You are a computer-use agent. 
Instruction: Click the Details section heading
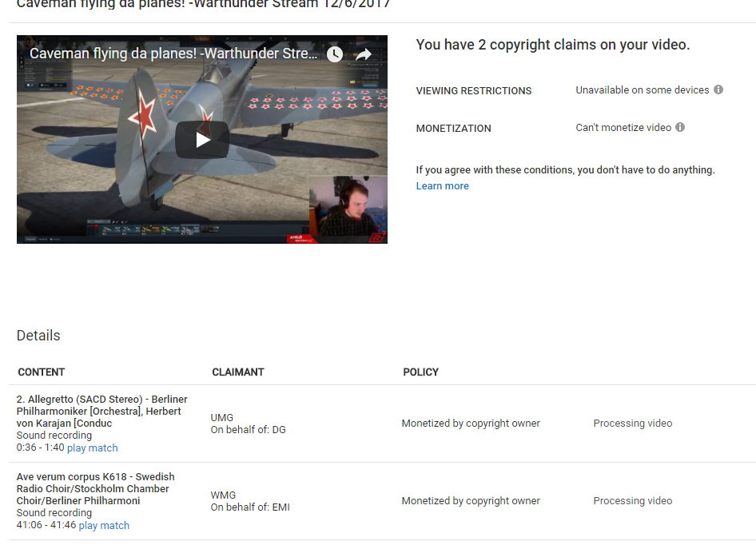click(x=38, y=336)
